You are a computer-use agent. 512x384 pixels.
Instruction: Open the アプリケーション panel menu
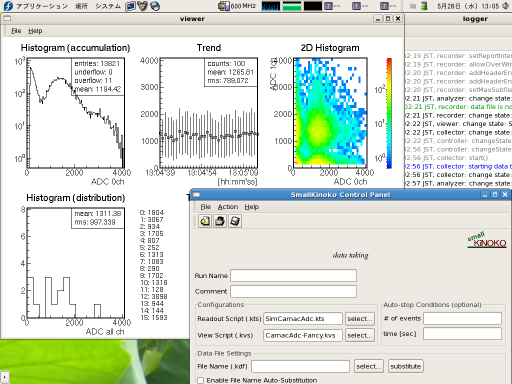point(42,6)
